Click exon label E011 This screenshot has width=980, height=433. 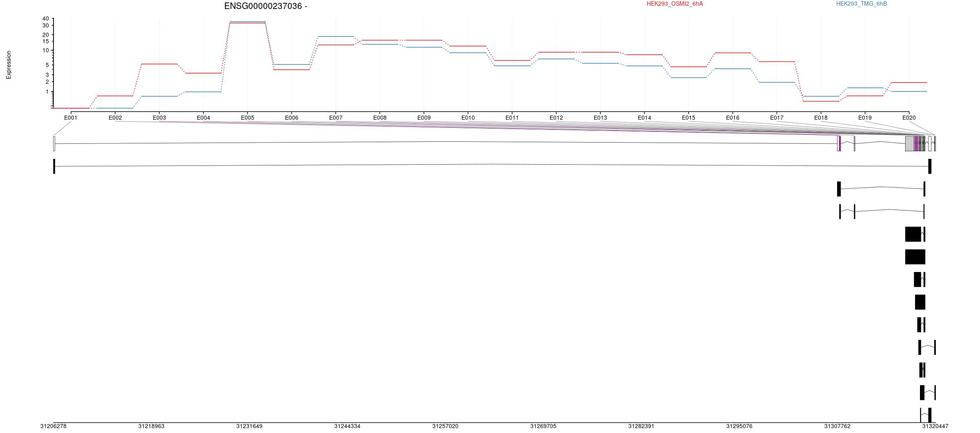coord(512,118)
